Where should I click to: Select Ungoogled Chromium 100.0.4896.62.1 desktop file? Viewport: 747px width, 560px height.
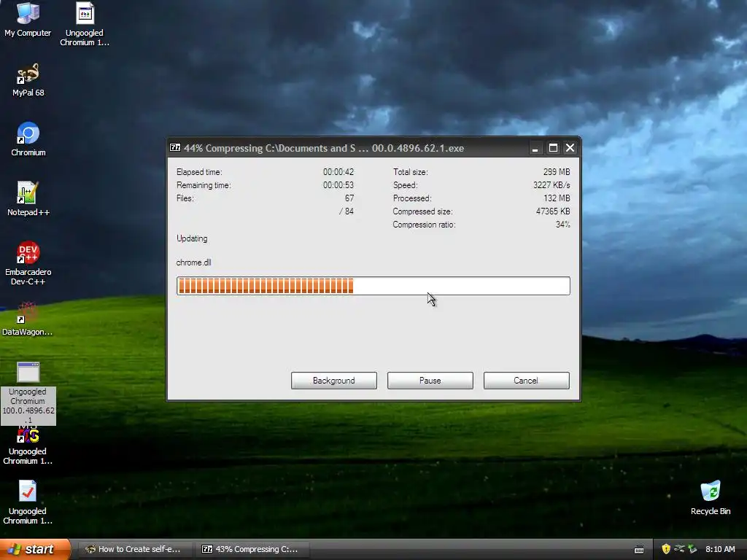[28, 393]
